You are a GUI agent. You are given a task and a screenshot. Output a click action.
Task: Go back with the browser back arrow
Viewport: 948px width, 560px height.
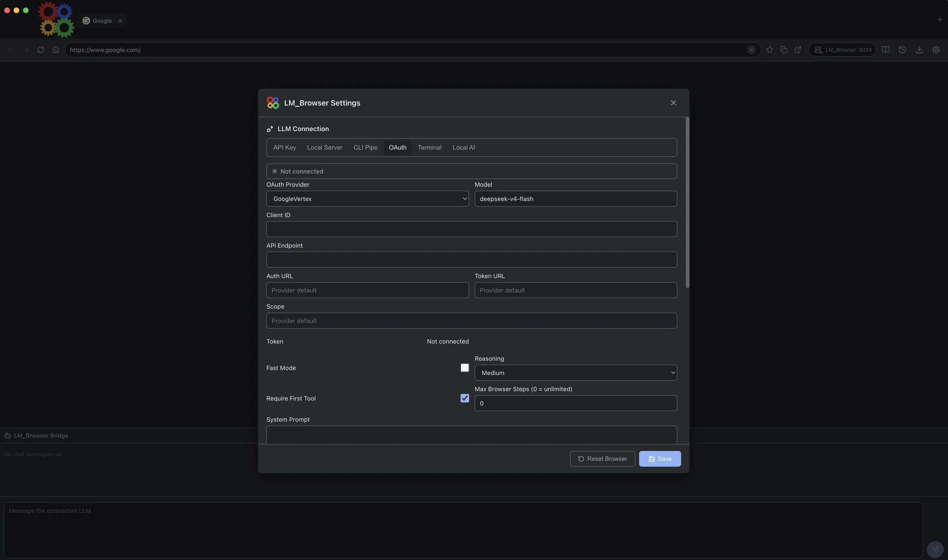[11, 50]
